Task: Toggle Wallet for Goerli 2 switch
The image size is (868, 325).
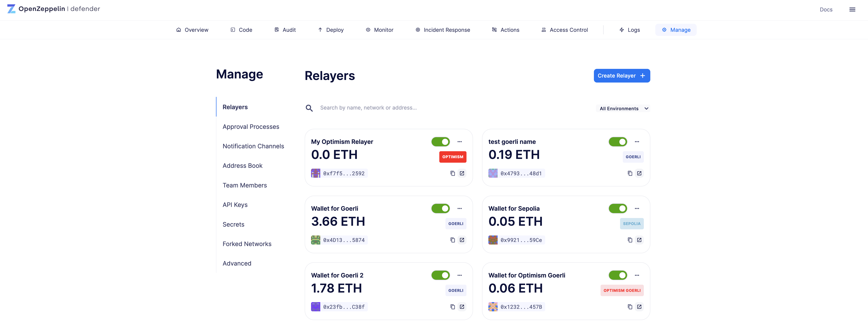Action: point(441,275)
